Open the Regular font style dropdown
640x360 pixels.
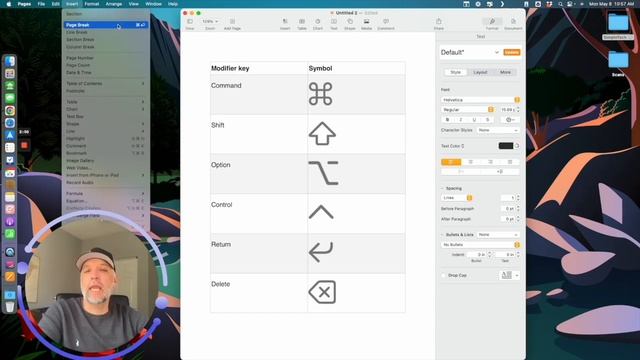point(467,110)
